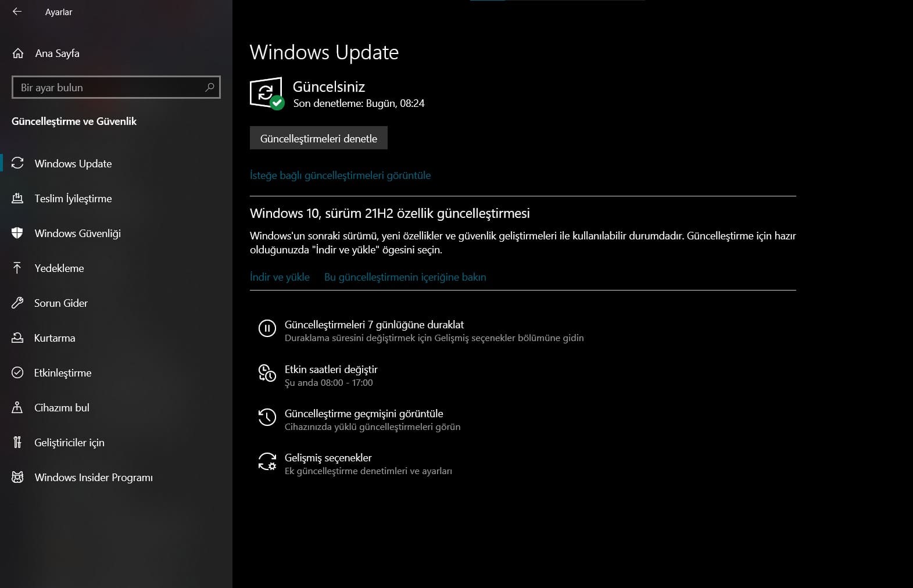The height and width of the screenshot is (588, 913).
Task: Click the active hours clock icon
Action: [x=267, y=373]
